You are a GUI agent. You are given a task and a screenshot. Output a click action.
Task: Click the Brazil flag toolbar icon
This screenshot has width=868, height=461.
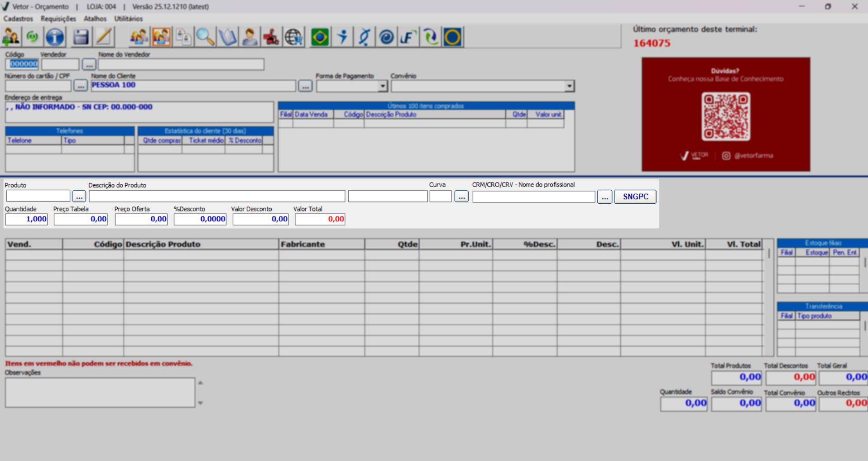pyautogui.click(x=320, y=37)
